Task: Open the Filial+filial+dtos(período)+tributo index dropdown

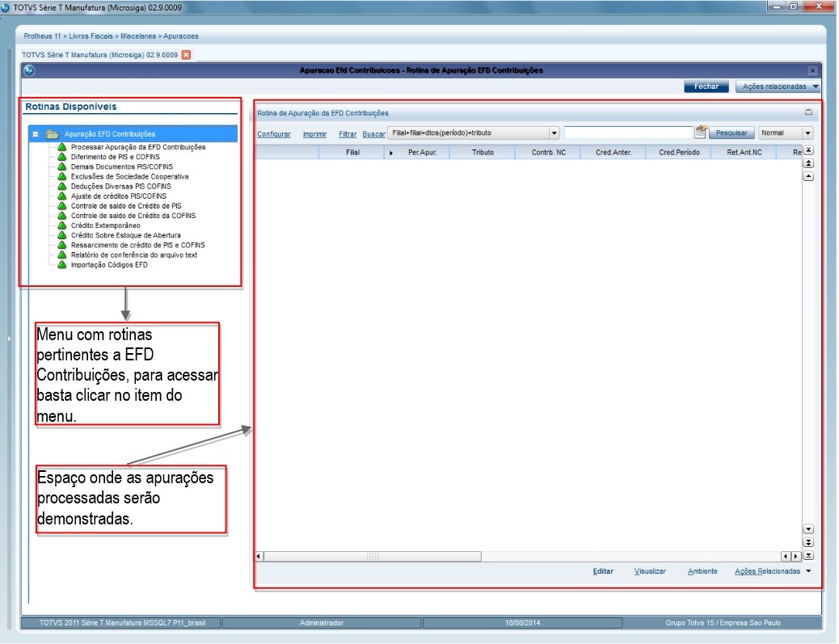Action: coord(554,133)
